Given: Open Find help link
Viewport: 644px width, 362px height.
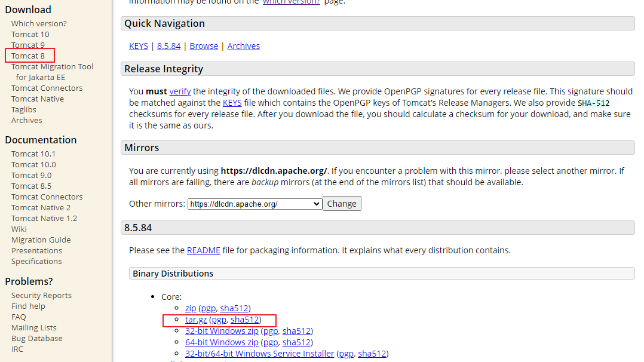Looking at the screenshot, I should pos(28,306).
